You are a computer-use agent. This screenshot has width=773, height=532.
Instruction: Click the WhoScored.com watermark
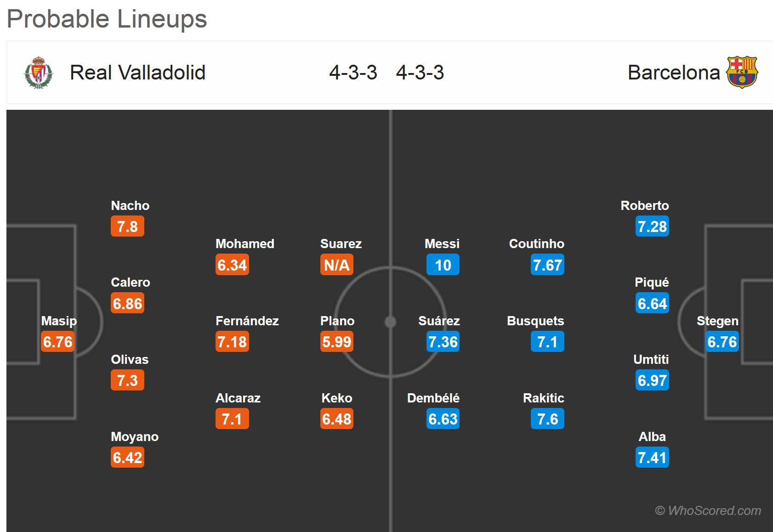pyautogui.click(x=708, y=510)
